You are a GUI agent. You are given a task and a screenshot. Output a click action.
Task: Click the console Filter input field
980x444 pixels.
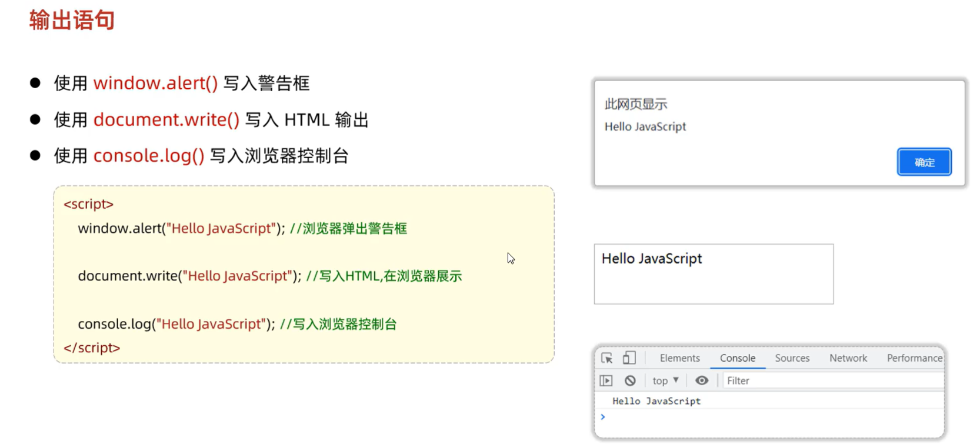[832, 380]
